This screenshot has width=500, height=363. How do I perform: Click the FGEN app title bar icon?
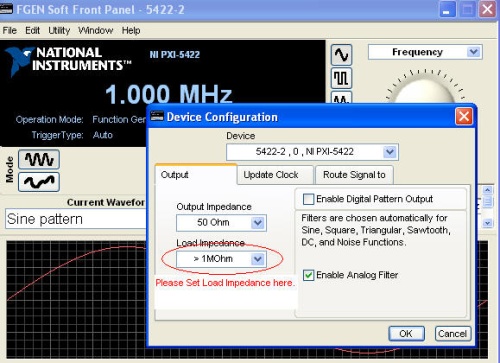click(6, 8)
